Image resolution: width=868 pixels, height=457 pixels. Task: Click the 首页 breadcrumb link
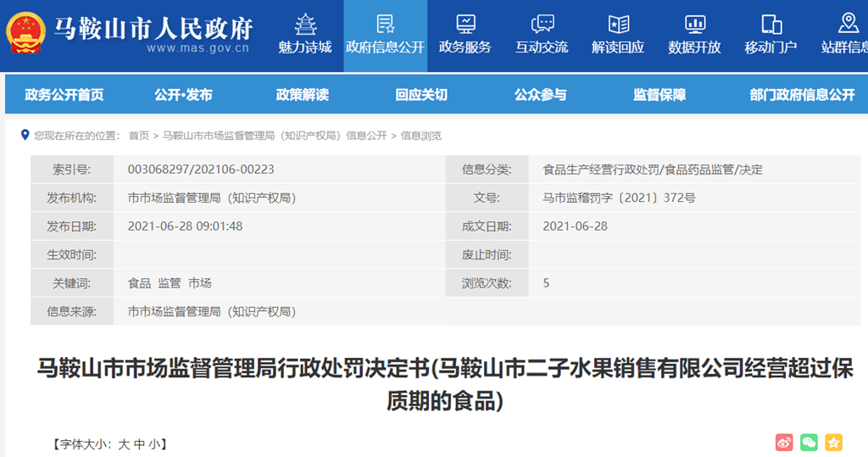[x=138, y=136]
